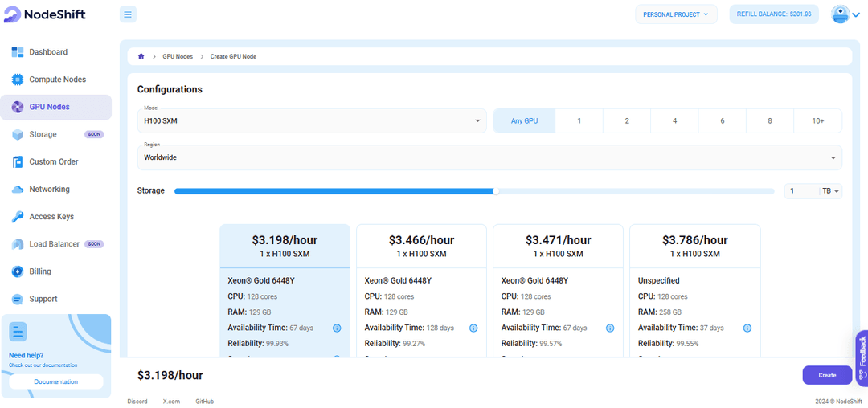The height and width of the screenshot is (408, 868).
Task: Open the Discord footer link
Action: click(137, 402)
